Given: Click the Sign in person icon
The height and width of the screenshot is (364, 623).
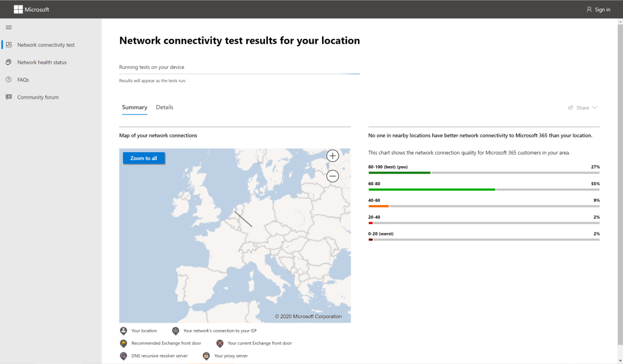Looking at the screenshot, I should 589,10.
